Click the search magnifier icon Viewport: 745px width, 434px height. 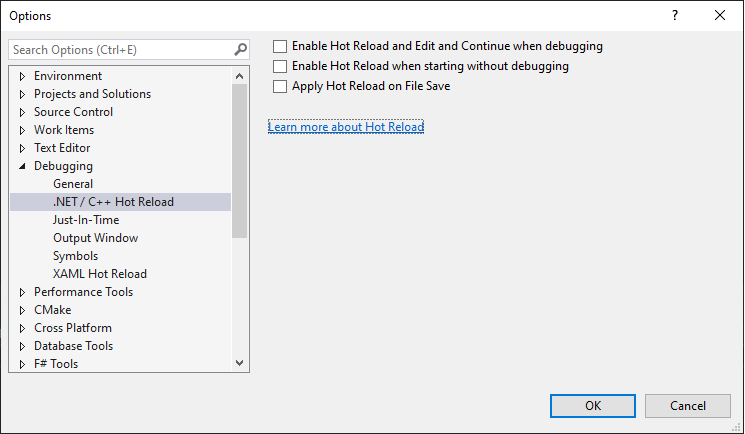[x=240, y=49]
